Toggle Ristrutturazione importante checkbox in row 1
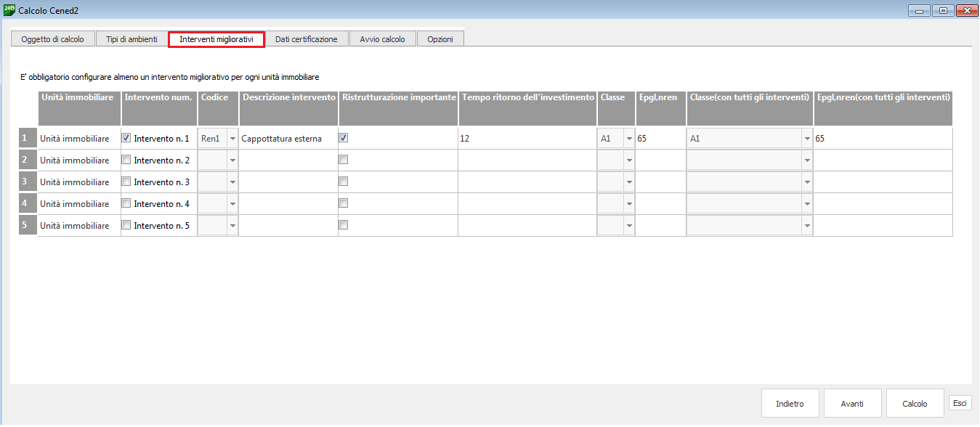Image resolution: width=980 pixels, height=427 pixels. [x=344, y=138]
